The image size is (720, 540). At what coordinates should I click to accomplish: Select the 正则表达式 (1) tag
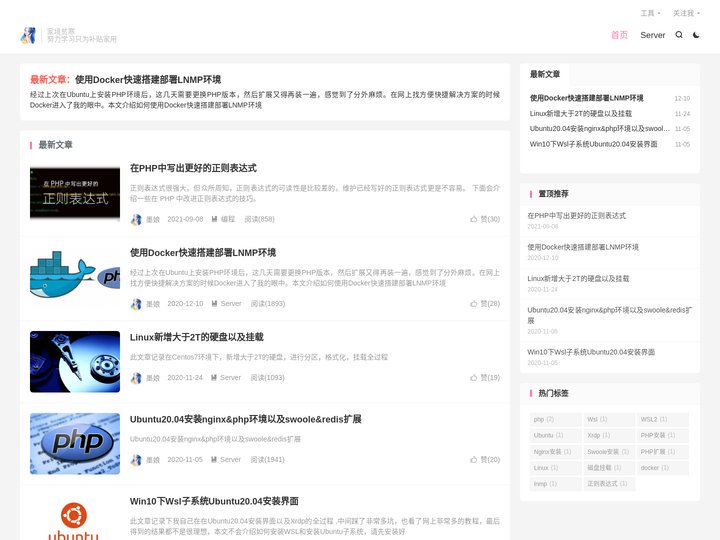(x=609, y=484)
